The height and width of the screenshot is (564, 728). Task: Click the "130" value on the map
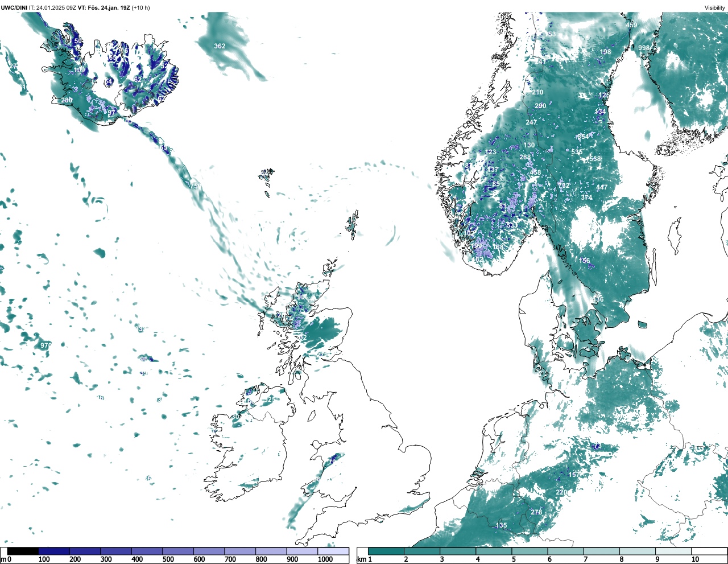(x=529, y=146)
